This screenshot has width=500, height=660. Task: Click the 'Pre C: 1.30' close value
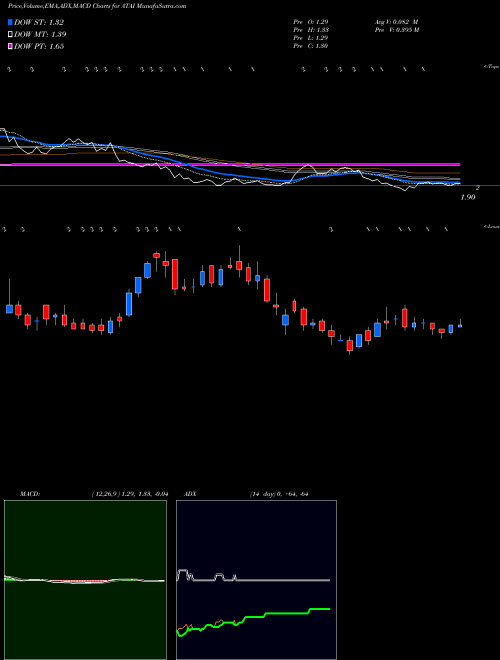coord(311,46)
